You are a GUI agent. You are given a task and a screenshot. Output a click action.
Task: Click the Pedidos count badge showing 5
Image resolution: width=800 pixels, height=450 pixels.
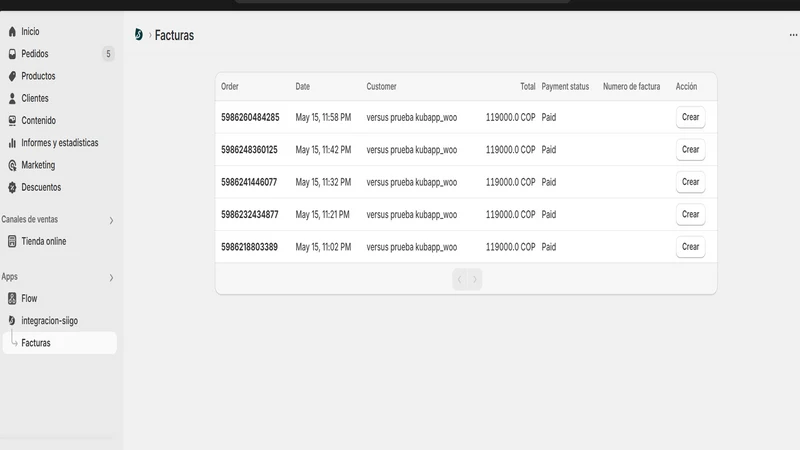coord(108,54)
